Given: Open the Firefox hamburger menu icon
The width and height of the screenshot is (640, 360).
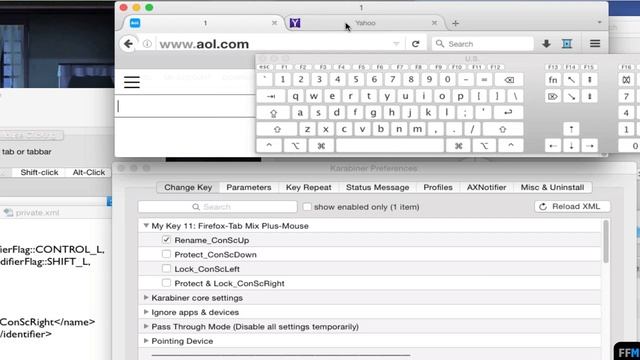Looking at the screenshot, I should (595, 43).
